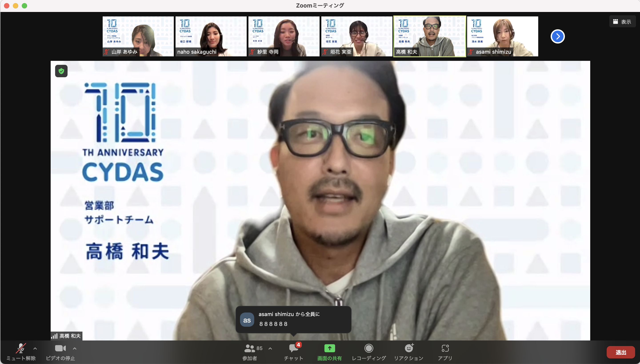Image resolution: width=640 pixels, height=364 pixels.
Task: Expand audio options arrow beside ミュート解除
Action: tap(35, 348)
